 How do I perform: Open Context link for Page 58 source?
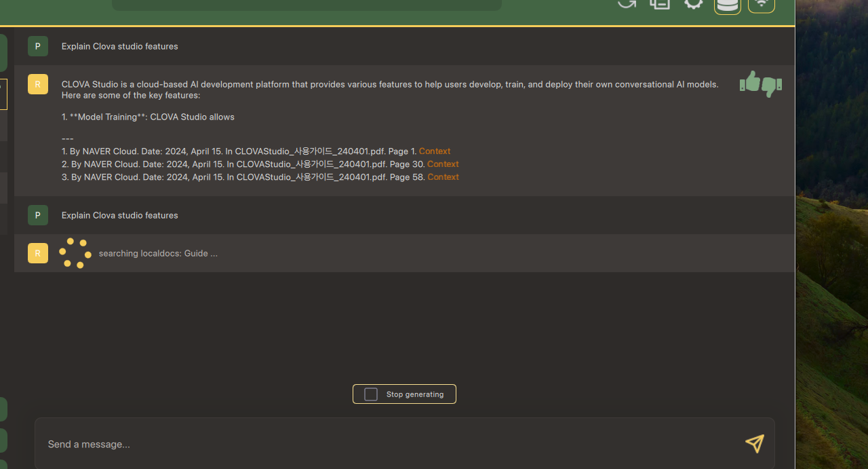pyautogui.click(x=443, y=177)
